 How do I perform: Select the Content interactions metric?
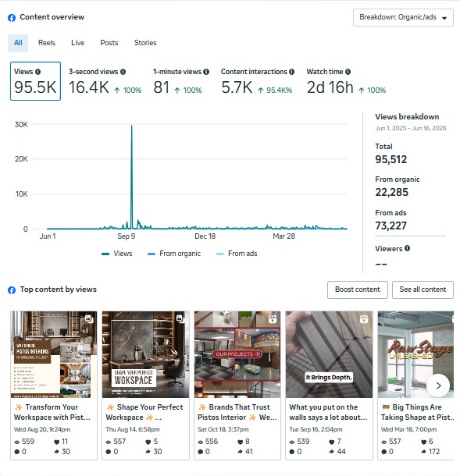coord(258,81)
